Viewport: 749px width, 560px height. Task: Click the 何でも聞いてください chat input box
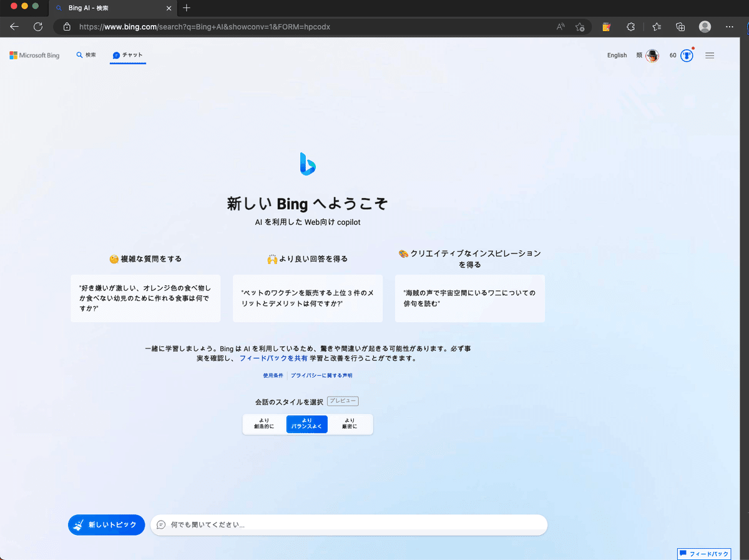pyautogui.click(x=349, y=525)
